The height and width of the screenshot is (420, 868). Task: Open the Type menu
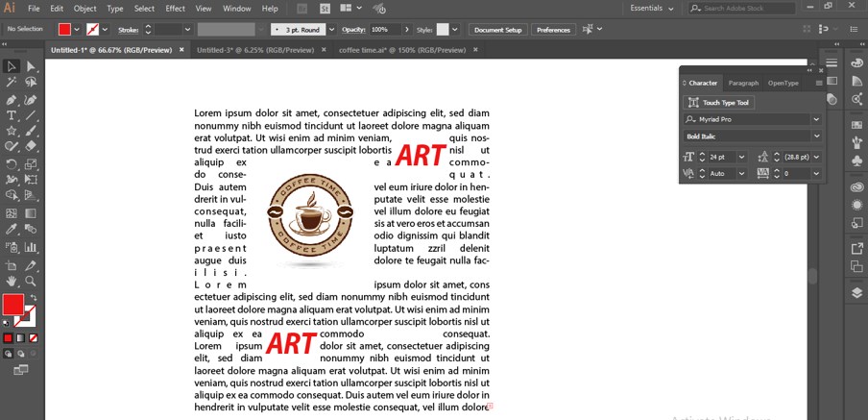point(115,9)
